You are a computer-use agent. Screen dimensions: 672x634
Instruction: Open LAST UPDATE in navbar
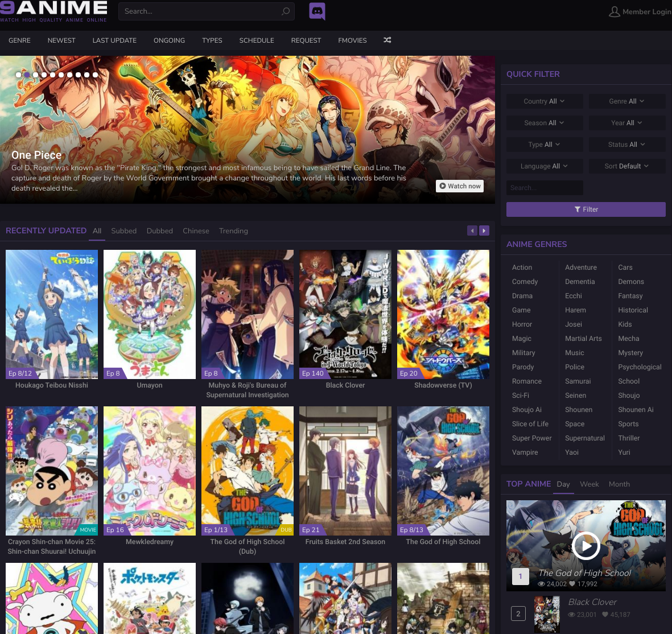pyautogui.click(x=114, y=40)
